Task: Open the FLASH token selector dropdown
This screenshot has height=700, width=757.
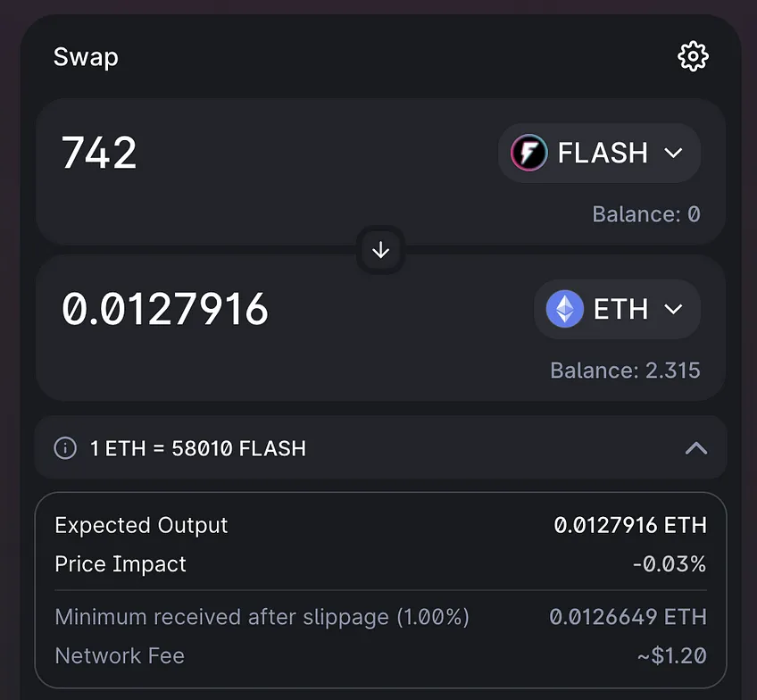Action: point(599,153)
